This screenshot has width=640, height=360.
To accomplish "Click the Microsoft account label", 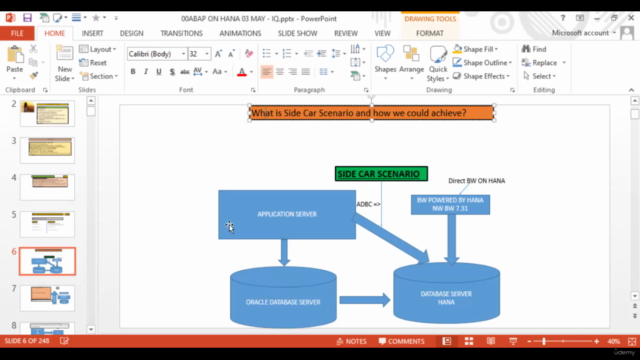I will point(580,33).
